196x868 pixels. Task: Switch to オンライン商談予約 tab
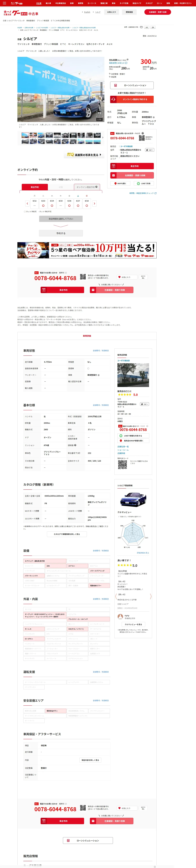(87, 187)
